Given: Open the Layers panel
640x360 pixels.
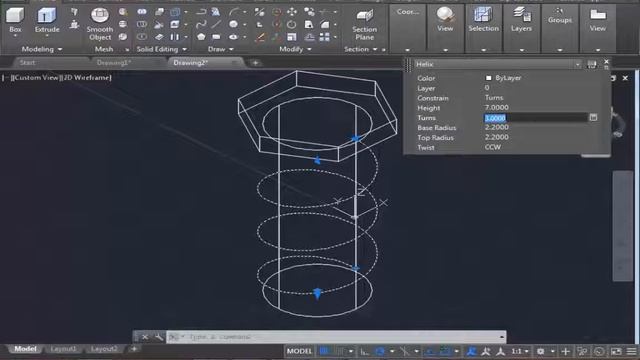Looking at the screenshot, I should click(521, 20).
